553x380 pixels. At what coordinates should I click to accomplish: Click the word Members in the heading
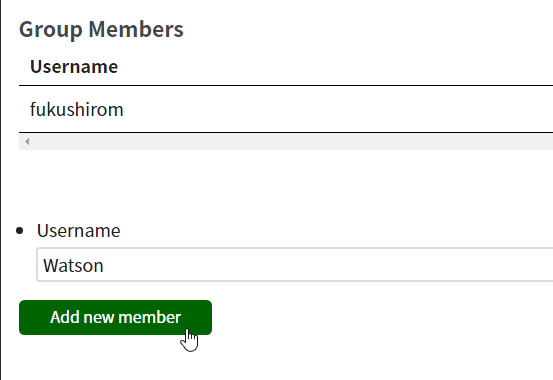136,29
